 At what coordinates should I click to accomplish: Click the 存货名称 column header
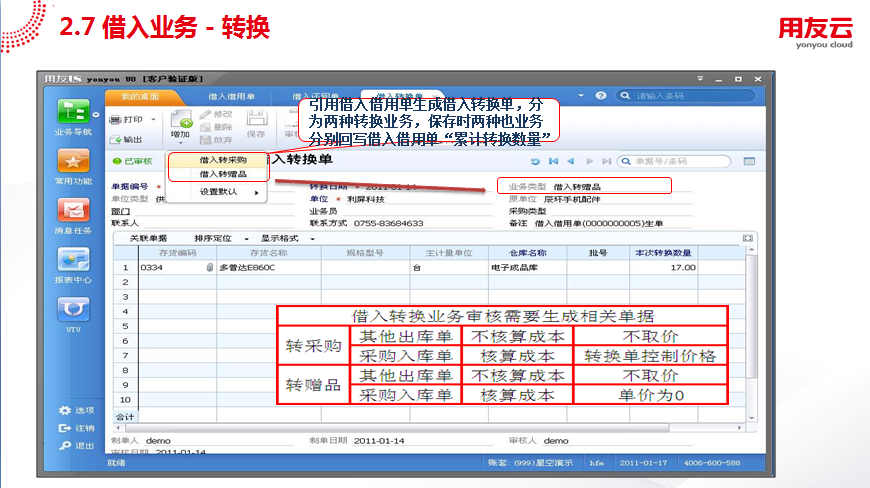pyautogui.click(x=269, y=253)
